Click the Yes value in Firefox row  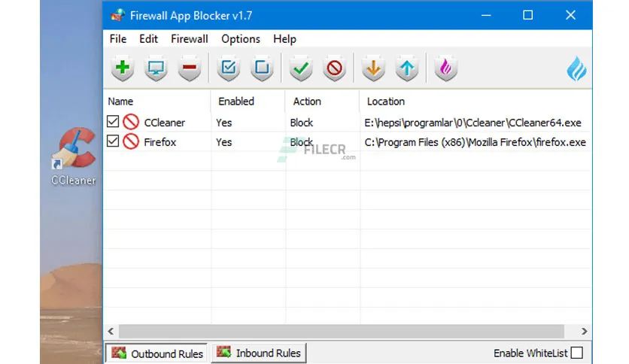click(x=224, y=142)
